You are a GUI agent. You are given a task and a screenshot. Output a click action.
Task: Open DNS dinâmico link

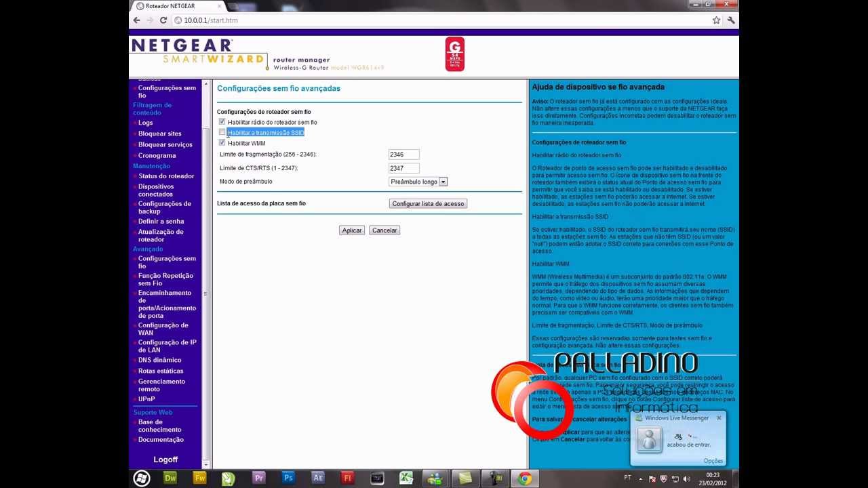160,360
